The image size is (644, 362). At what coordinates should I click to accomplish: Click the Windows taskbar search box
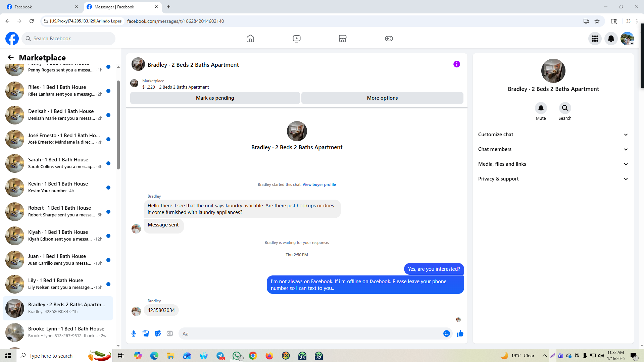click(x=64, y=356)
